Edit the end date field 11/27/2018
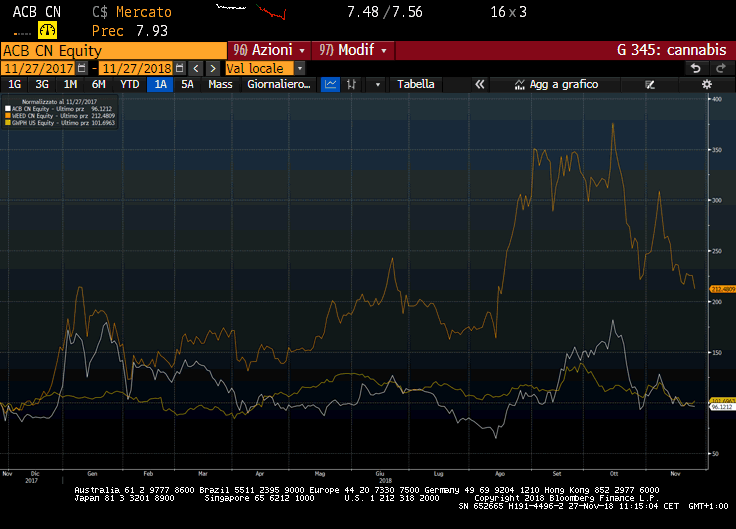The width and height of the screenshot is (736, 529). [137, 69]
